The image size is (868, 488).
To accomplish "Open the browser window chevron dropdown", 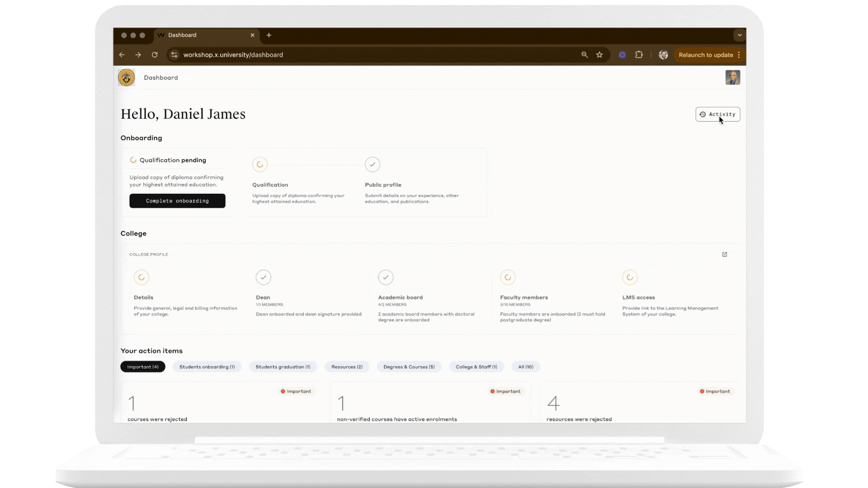I will [739, 35].
